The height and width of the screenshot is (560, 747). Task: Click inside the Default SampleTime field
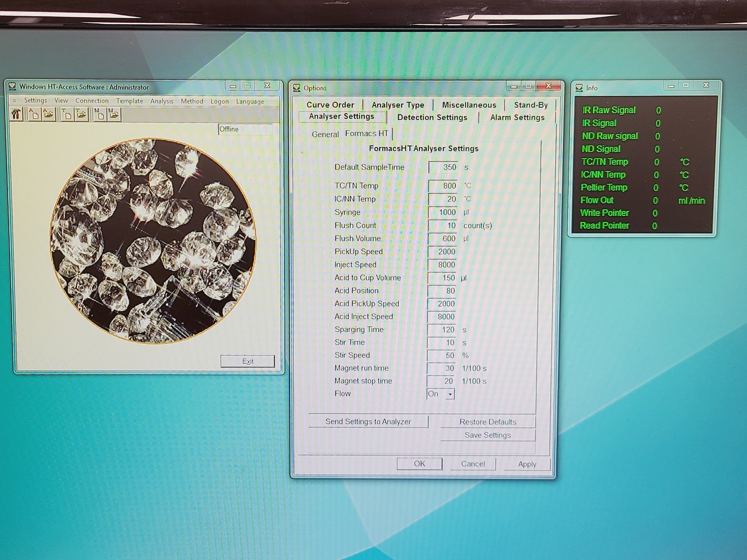tap(442, 167)
